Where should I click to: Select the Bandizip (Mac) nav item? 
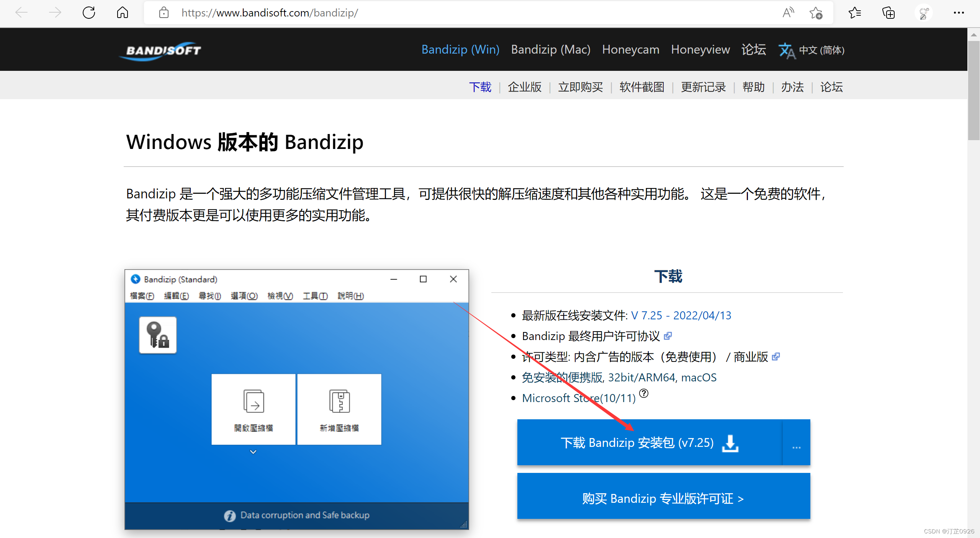[550, 49]
